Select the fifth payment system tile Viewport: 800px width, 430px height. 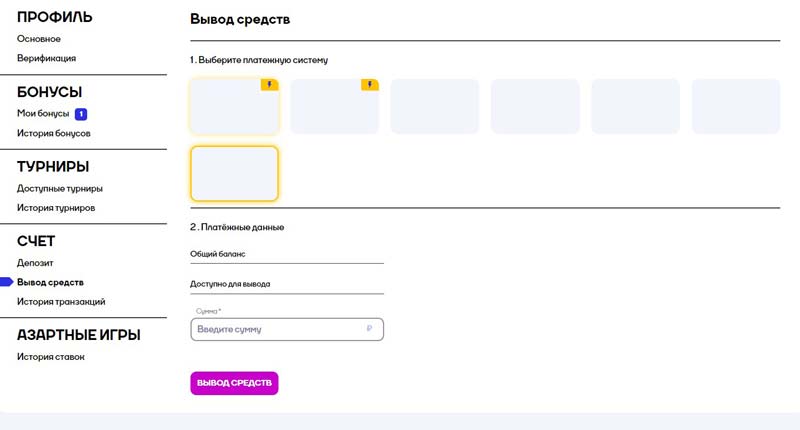pos(635,106)
